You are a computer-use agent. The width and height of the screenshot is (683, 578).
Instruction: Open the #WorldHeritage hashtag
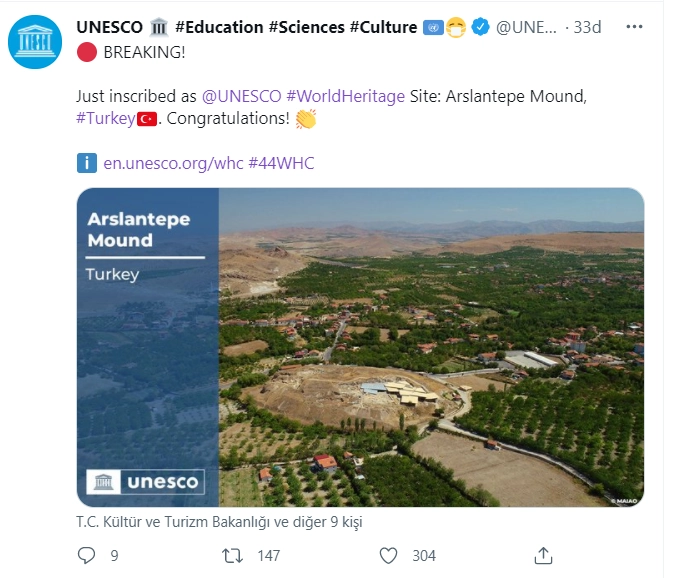click(345, 96)
